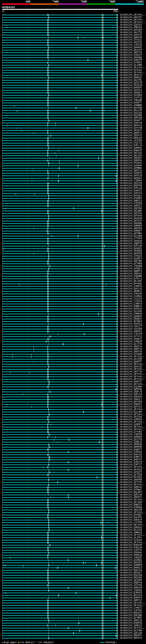
Task: Select hit UniRef100_A8N1Y3
Action: pyautogui.click(x=131, y=201)
